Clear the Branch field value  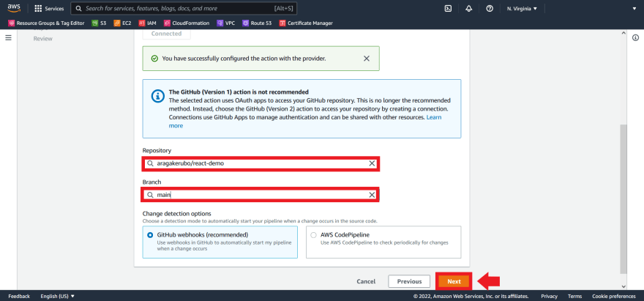(372, 195)
